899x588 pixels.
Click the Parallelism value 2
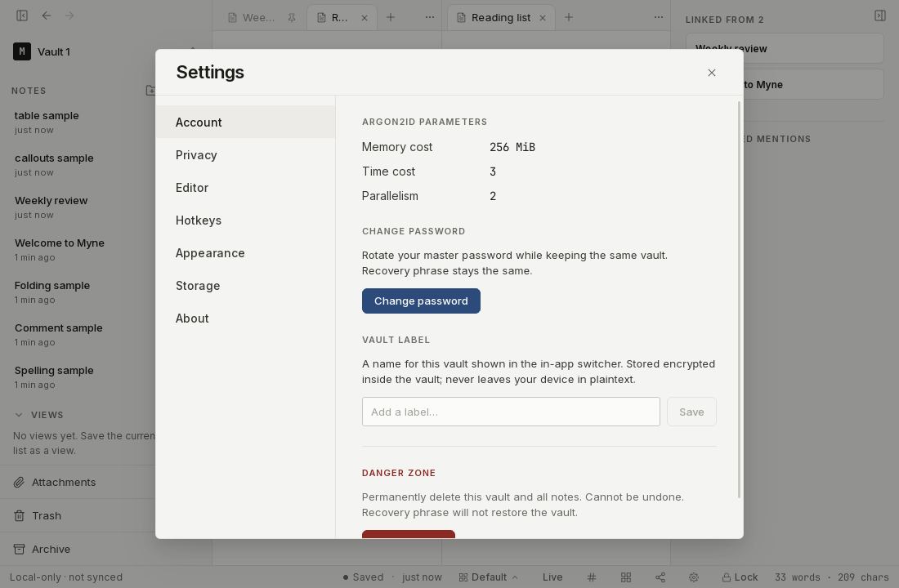point(493,196)
